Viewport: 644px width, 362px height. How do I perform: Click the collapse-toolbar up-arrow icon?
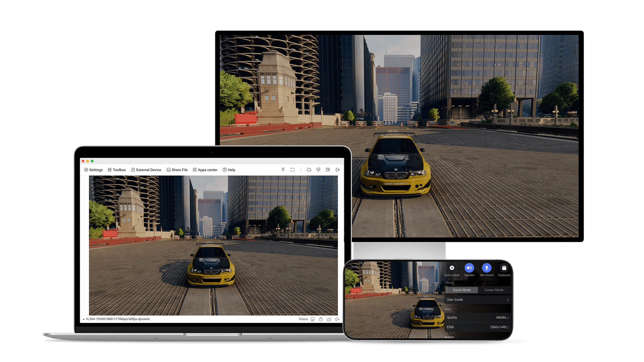(283, 170)
